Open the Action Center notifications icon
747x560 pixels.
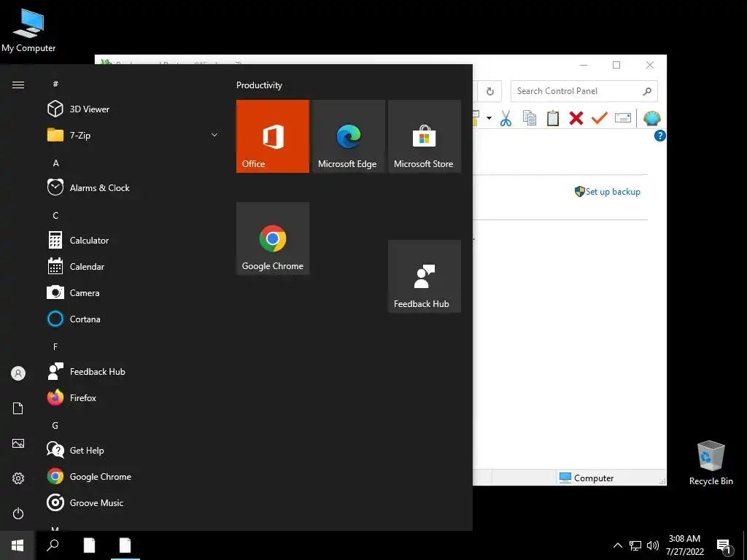[x=724, y=546]
